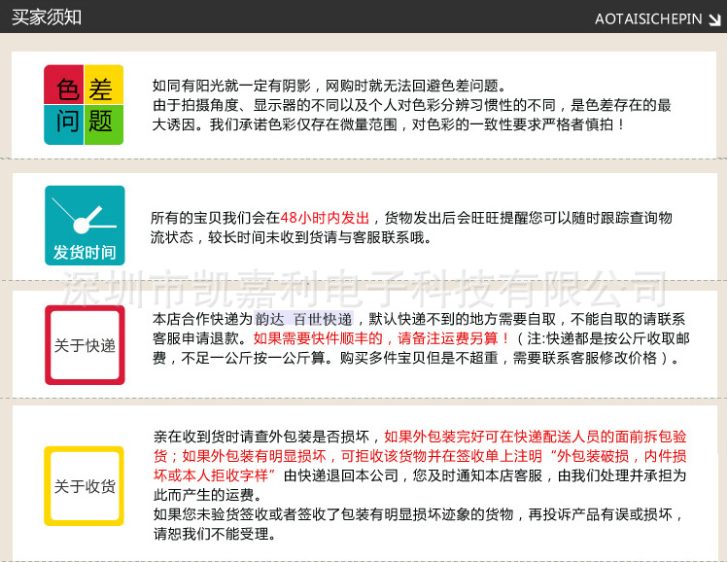Click the red 48小时内发出 text
728x562 pixels.
pyautogui.click(x=325, y=218)
